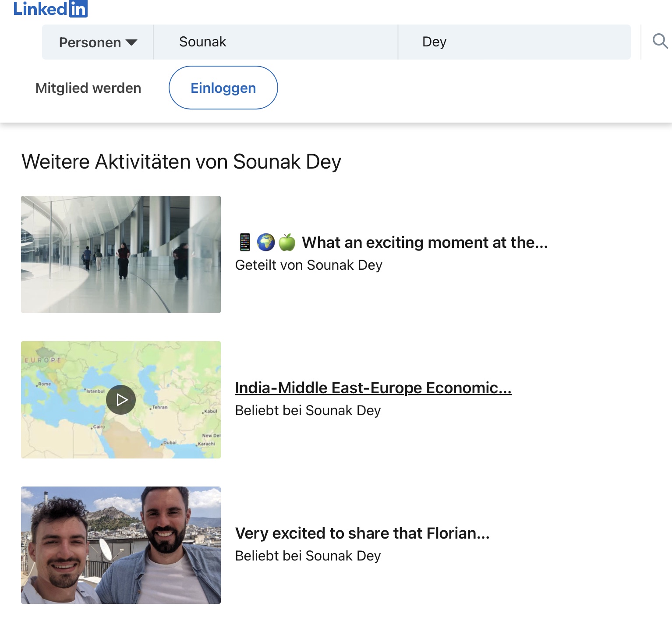Click the arrow next to Personen
Screen dimensions: 672x624
coord(131,42)
